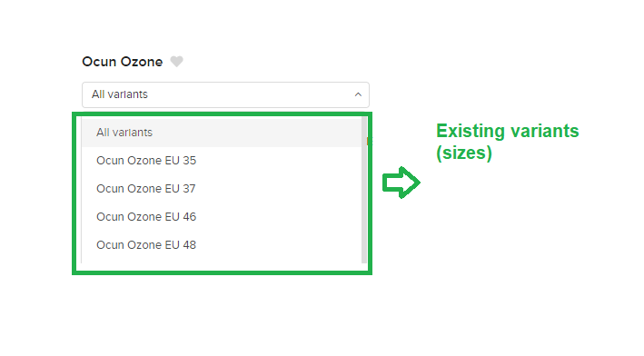Image resolution: width=644 pixels, height=356 pixels.
Task: Click the All variants combo box field
Action: point(225,94)
